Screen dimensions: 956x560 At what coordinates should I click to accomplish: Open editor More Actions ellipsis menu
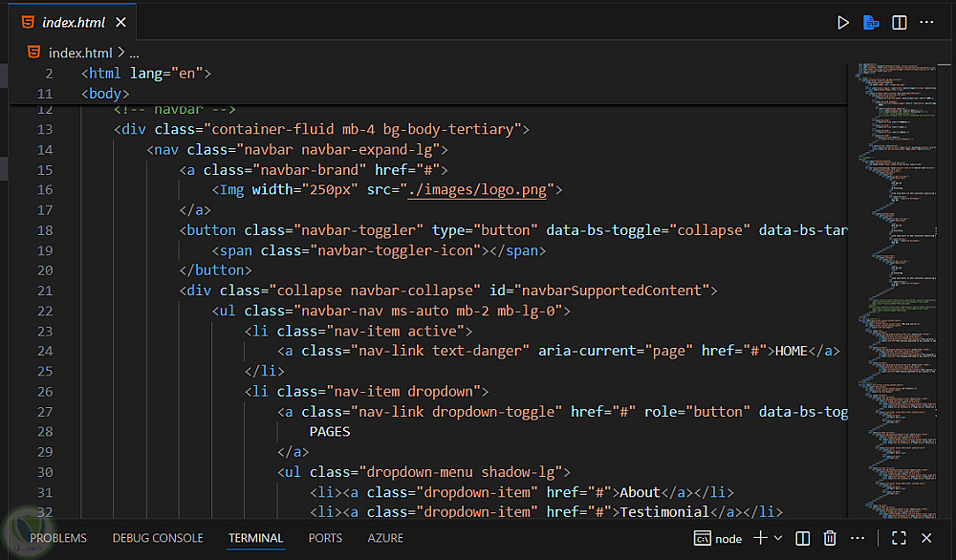927,23
